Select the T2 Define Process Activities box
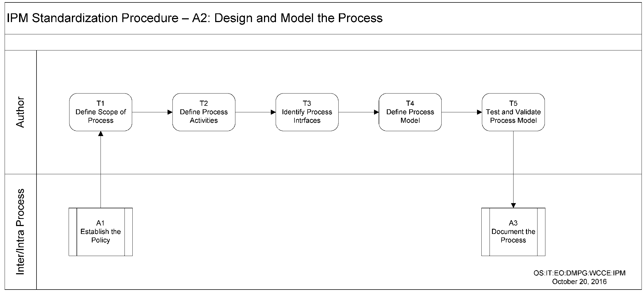Image resolution: width=644 pixels, height=292 pixels. [x=203, y=112]
